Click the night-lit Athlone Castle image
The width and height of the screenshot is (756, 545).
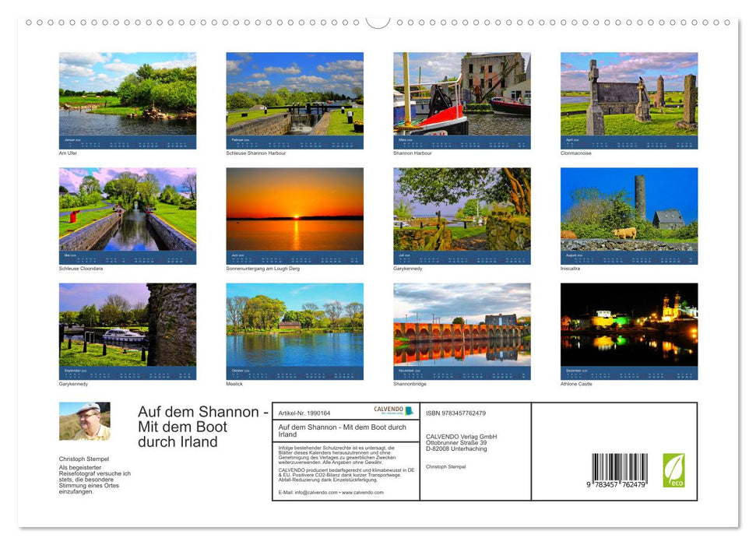[x=629, y=330]
